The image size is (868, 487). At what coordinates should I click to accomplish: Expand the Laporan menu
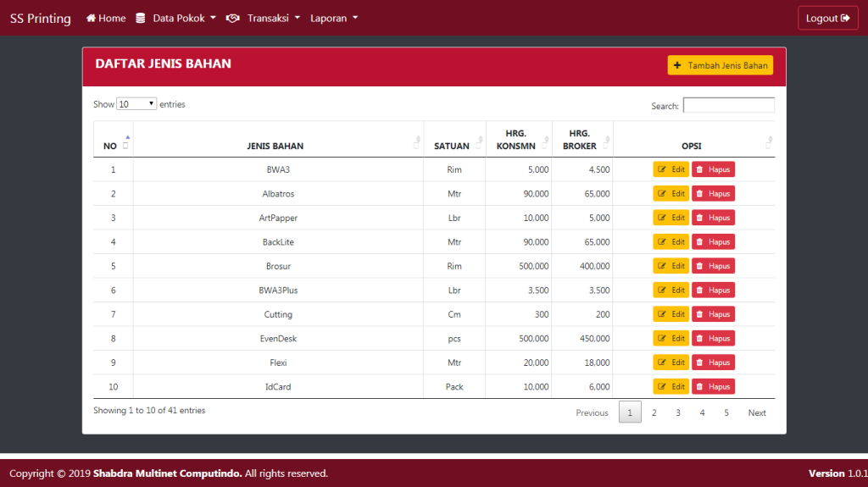(x=334, y=19)
